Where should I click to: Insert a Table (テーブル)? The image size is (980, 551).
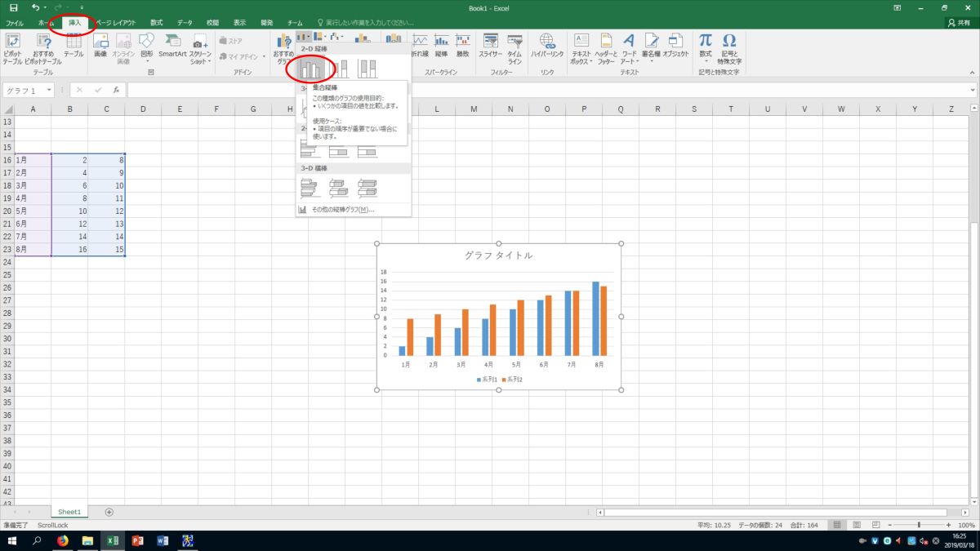73,47
